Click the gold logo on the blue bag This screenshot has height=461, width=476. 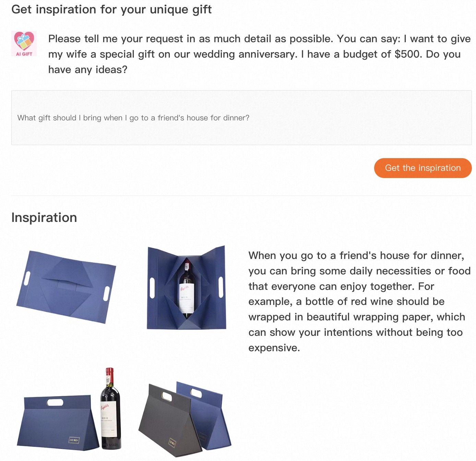point(74,440)
